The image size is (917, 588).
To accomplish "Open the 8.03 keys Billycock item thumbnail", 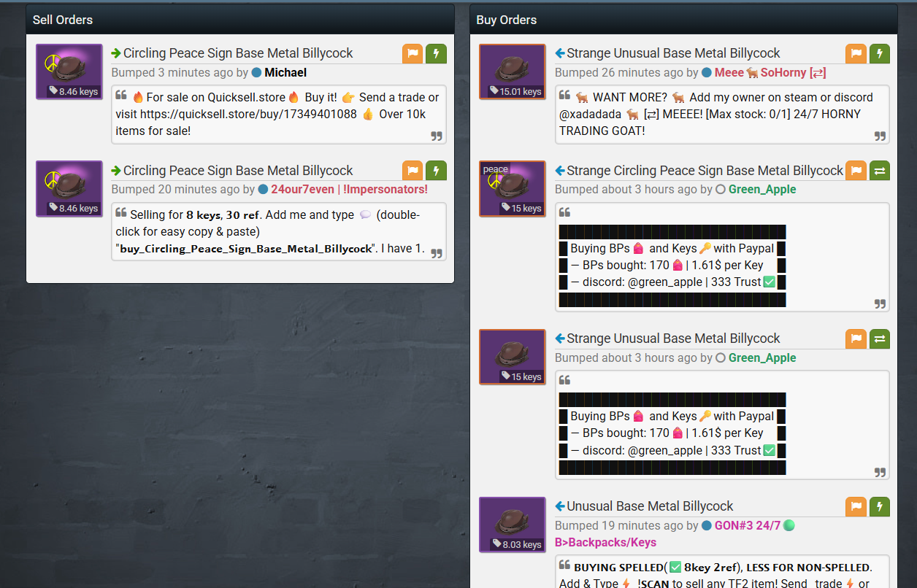I will [x=513, y=525].
